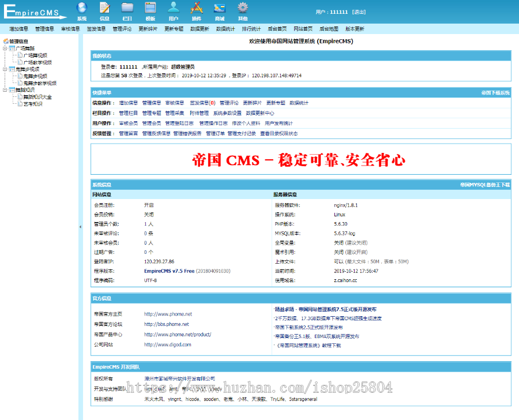
Task: Select the 模板 (Template) icon
Action: 150,8
